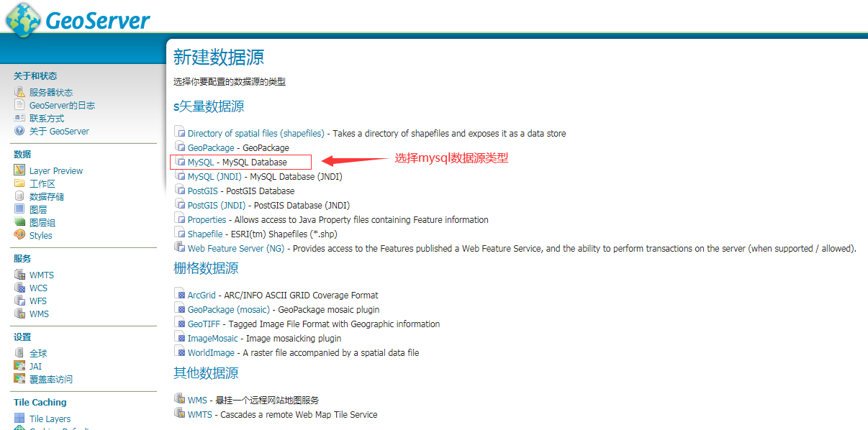Screen dimensions: 868x430
Task: Click the raster icon beside GeoTIFF
Action: [180, 323]
